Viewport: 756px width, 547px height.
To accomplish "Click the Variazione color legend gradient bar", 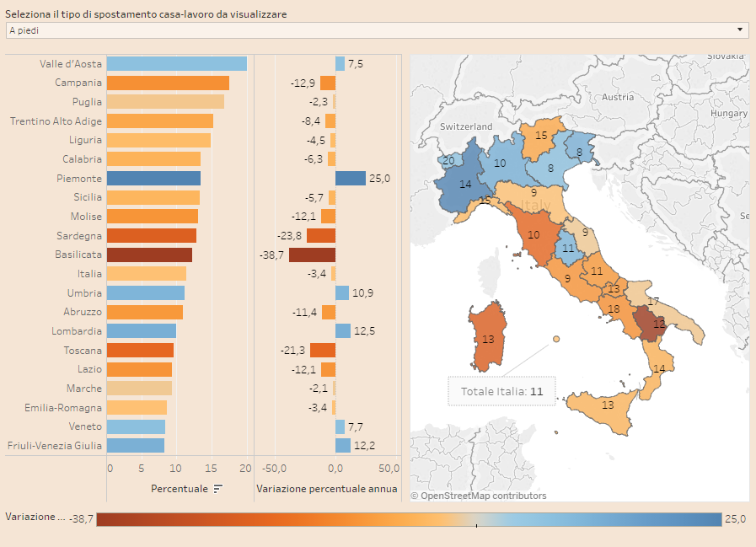I will (x=409, y=519).
